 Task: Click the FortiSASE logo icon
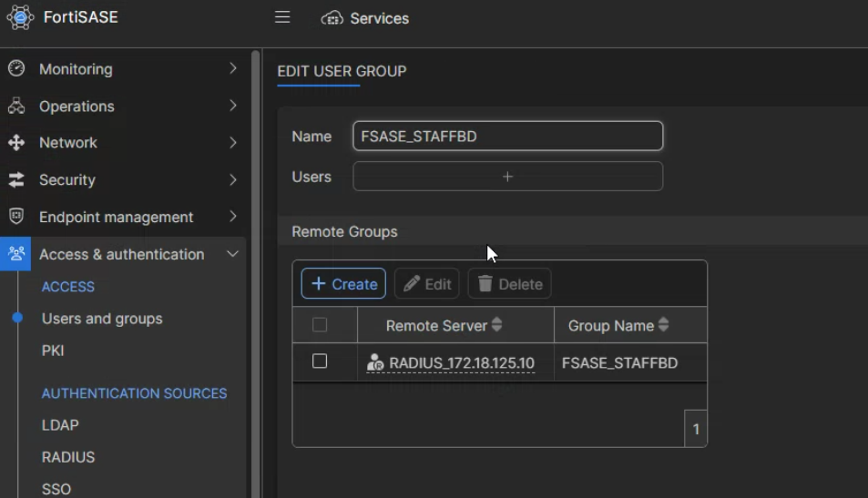(x=20, y=17)
